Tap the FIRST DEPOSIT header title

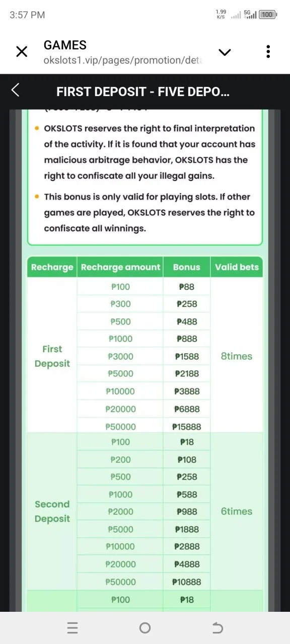pos(143,92)
